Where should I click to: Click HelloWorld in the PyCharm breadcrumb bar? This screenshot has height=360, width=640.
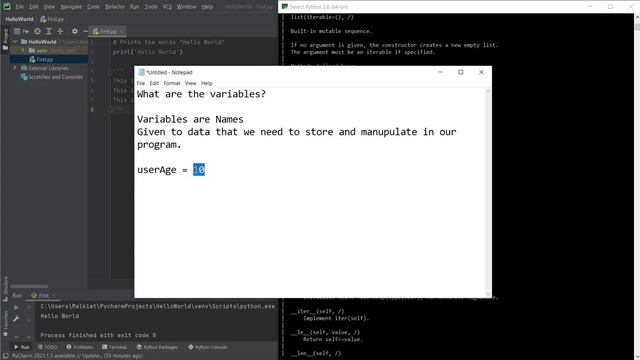click(19, 19)
